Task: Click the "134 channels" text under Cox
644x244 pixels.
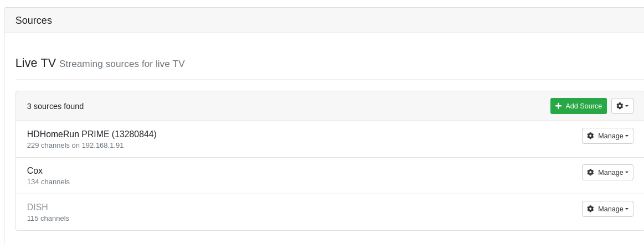Action: [48, 182]
